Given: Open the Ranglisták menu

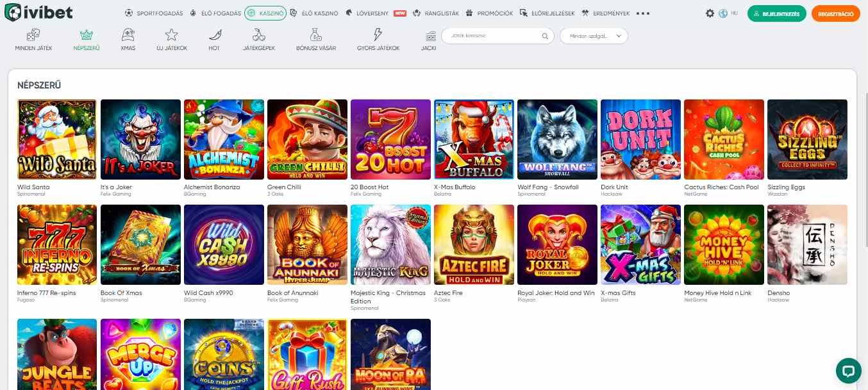Looking at the screenshot, I should (x=436, y=13).
